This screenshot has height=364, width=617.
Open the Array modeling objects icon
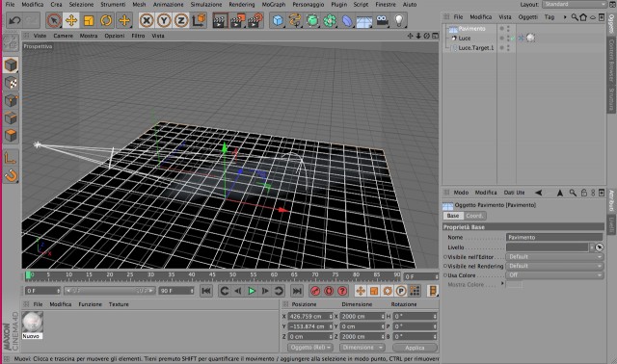(330, 20)
